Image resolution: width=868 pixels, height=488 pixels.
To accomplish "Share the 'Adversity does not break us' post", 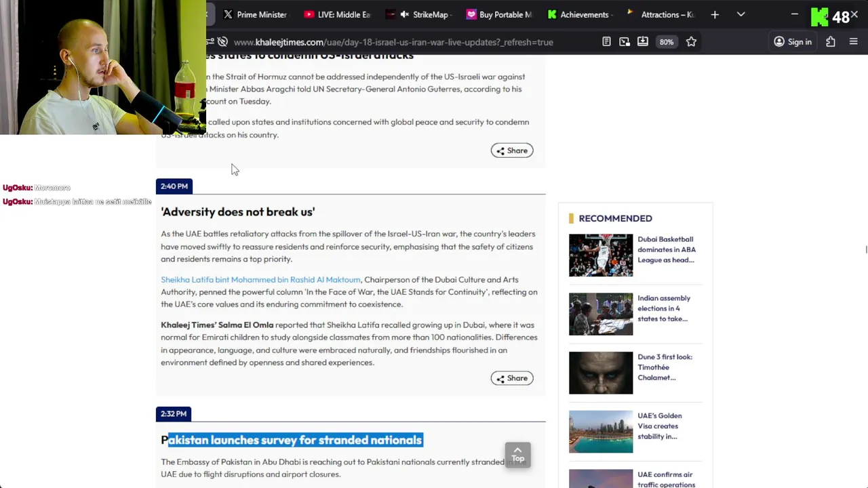I will tap(512, 378).
